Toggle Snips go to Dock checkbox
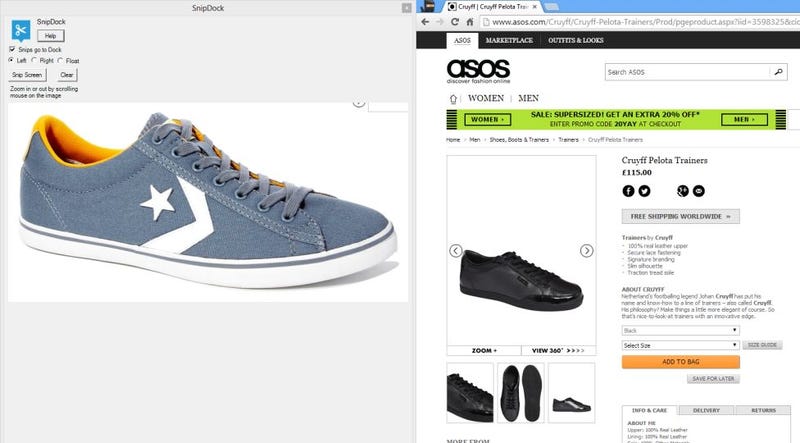This screenshot has height=443, width=800. pos(12,49)
